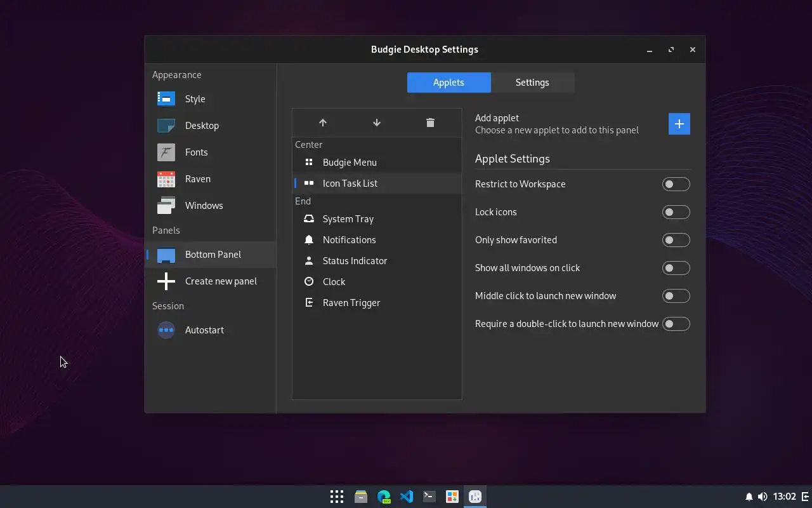This screenshot has height=508, width=812.
Task: Open the file manager from taskbar
Action: coord(361,497)
